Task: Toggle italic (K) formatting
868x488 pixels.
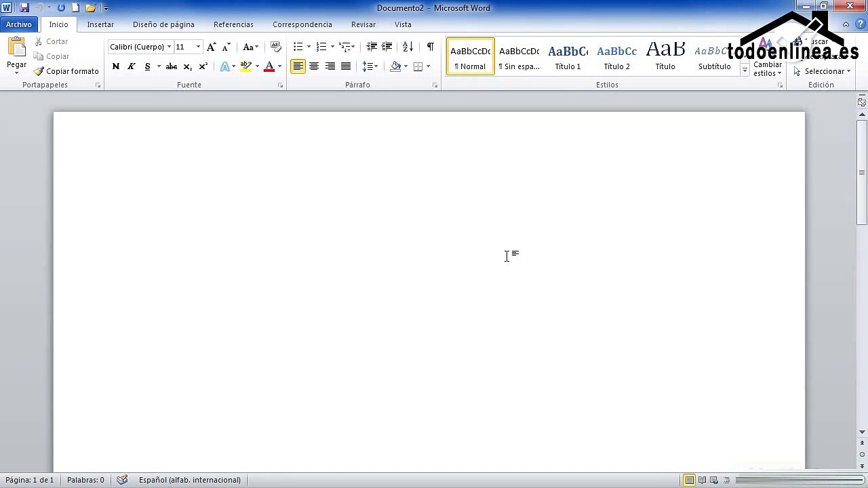Action: click(x=132, y=66)
